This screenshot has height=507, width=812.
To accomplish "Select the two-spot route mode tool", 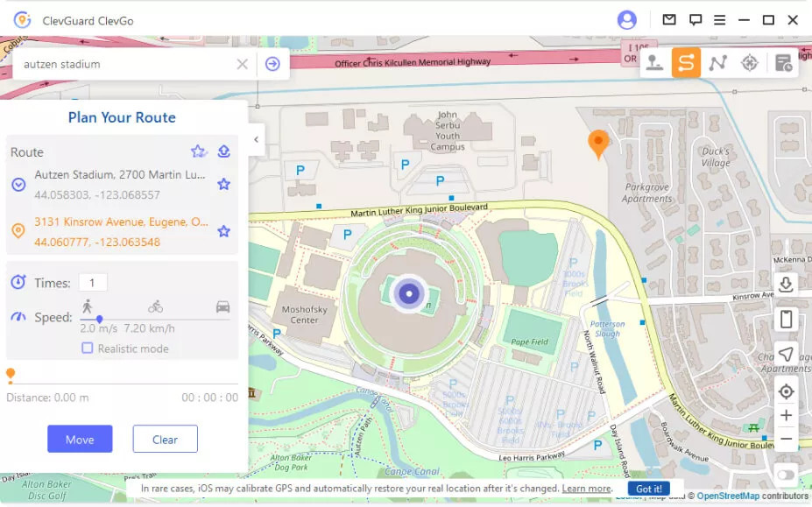I will click(x=686, y=63).
